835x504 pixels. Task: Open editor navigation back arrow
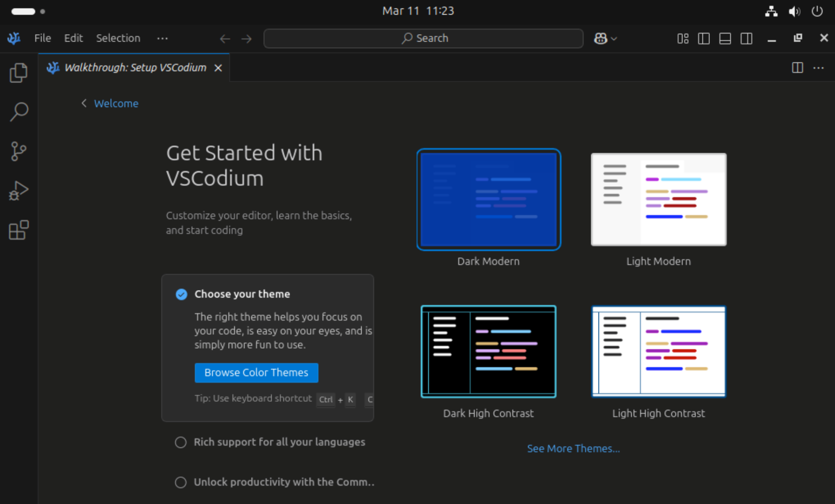pos(225,38)
